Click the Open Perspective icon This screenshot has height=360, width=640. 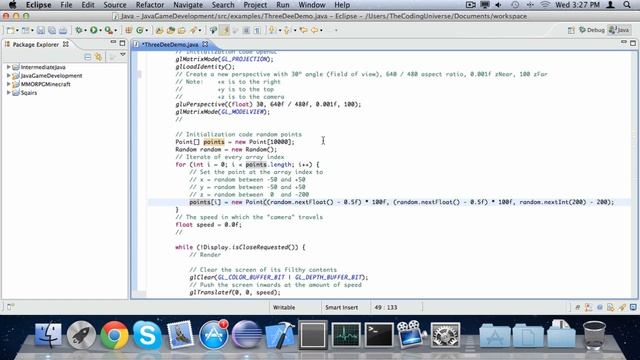(x=571, y=30)
